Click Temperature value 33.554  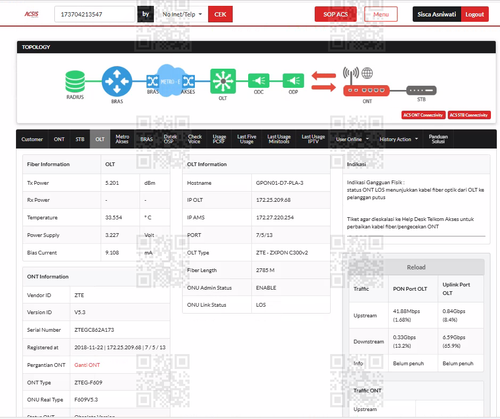114,217
